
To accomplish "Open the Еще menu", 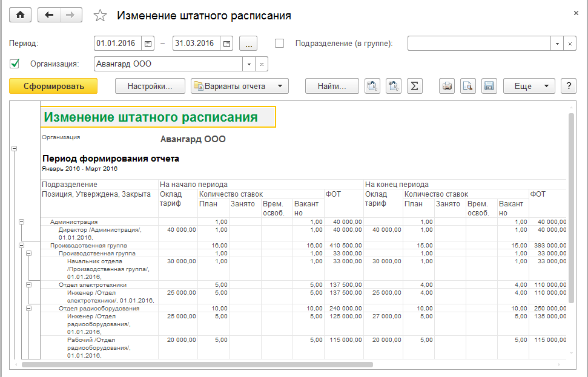I will click(x=529, y=86).
